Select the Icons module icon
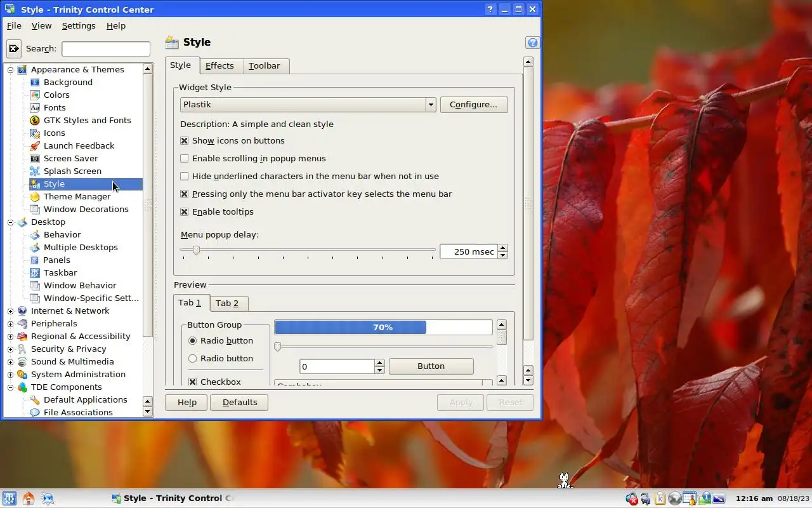The height and width of the screenshot is (508, 812). point(34,133)
